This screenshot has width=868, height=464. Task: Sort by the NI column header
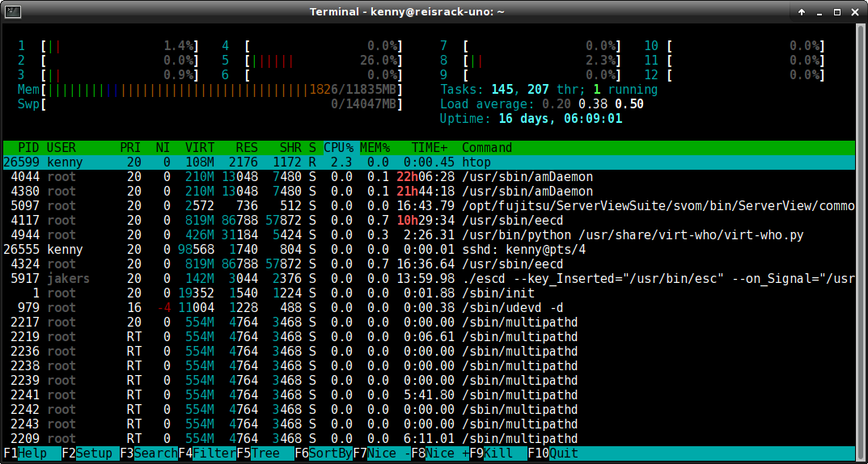(x=163, y=148)
